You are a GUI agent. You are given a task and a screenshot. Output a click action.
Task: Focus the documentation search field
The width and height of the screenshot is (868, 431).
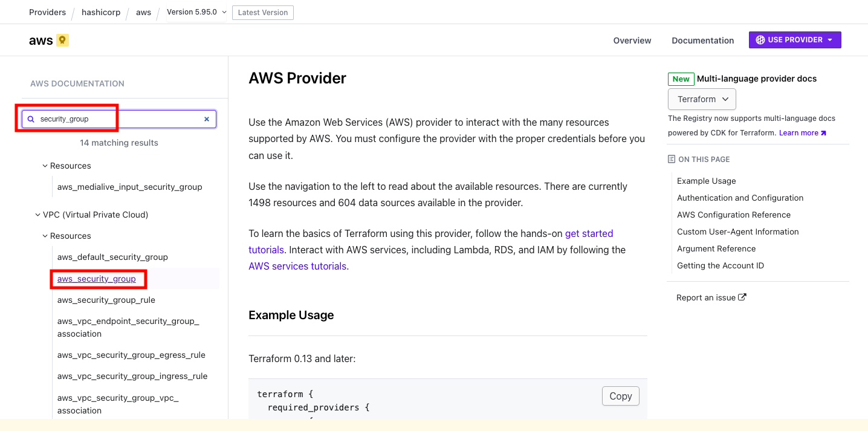coord(119,119)
